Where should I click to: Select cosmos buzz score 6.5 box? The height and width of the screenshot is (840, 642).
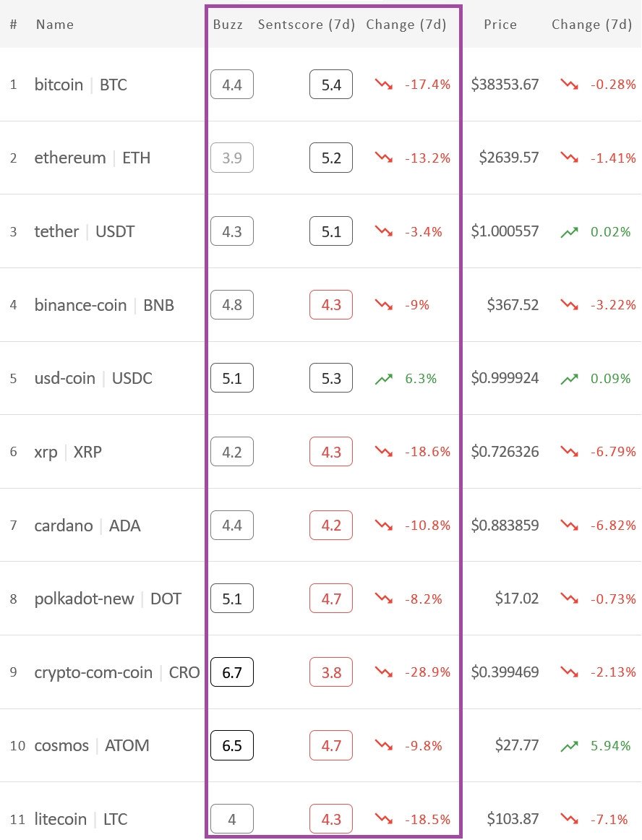click(232, 745)
